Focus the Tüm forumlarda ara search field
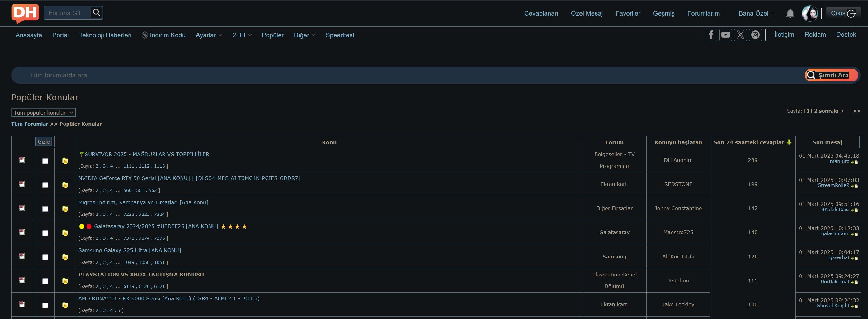This screenshot has width=868, height=319. coord(408,75)
